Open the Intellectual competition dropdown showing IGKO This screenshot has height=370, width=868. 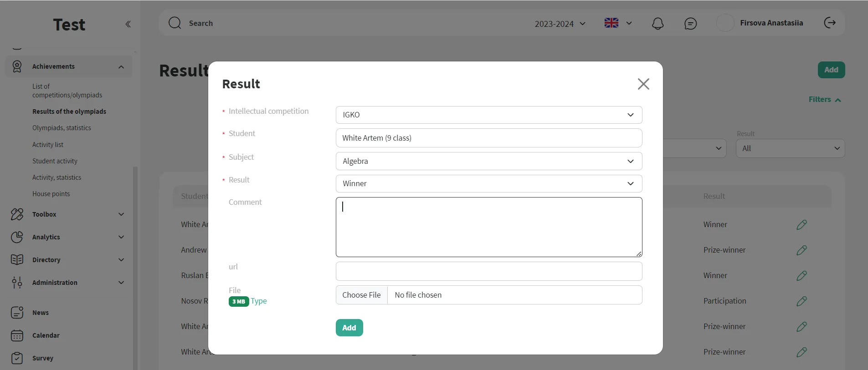(488, 115)
